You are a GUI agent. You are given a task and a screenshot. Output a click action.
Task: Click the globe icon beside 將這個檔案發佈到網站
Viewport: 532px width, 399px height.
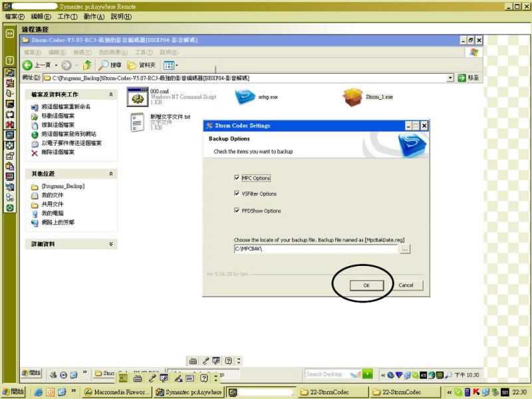[x=35, y=135]
